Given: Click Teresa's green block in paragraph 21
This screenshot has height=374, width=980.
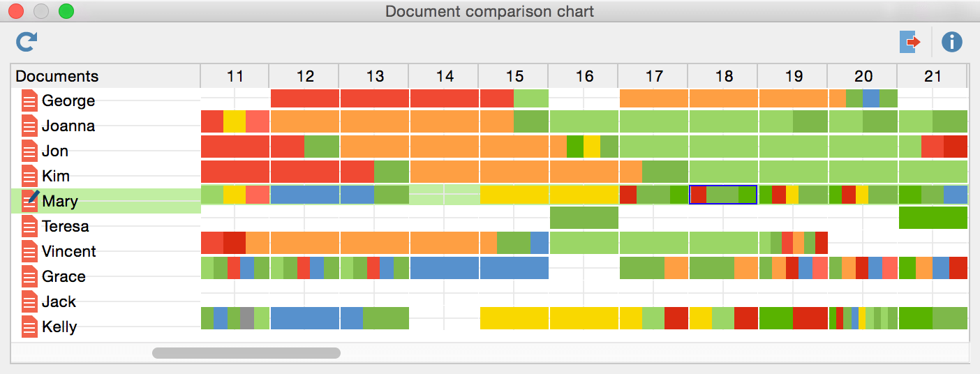Looking at the screenshot, I should pyautogui.click(x=933, y=218).
